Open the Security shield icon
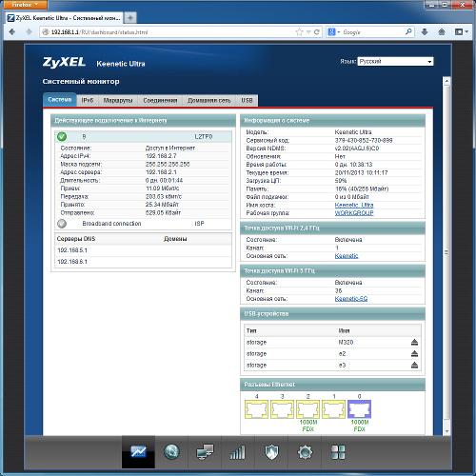This screenshot has height=476, width=476. [271, 452]
